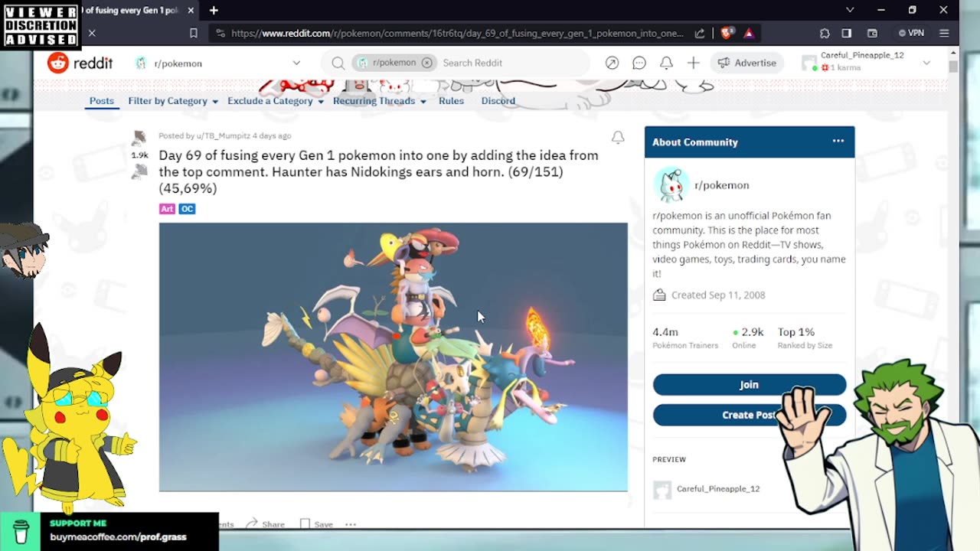Viewport: 980px width, 551px height.
Task: Expand the r/pokemon community dropdown
Action: pos(296,63)
